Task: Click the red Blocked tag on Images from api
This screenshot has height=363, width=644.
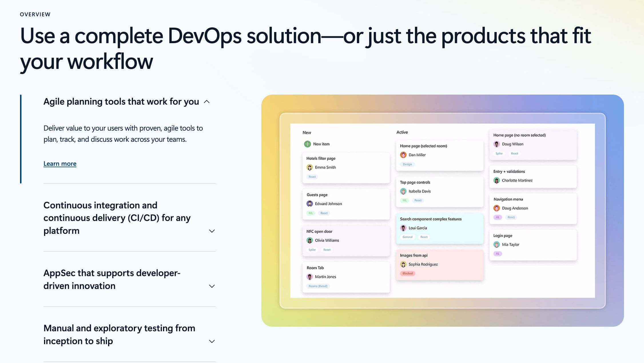Action: coord(408,274)
